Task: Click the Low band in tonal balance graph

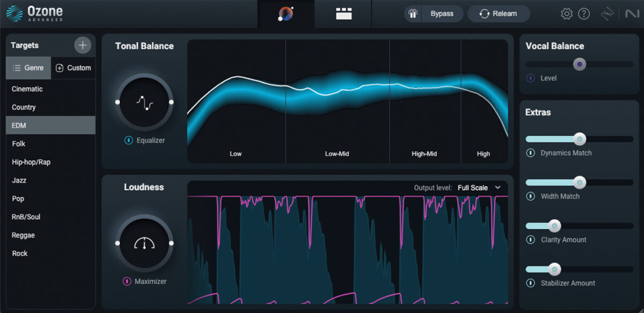Action: tap(236, 101)
